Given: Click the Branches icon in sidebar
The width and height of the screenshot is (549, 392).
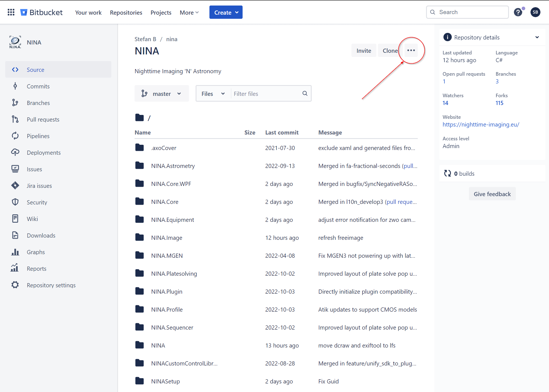Looking at the screenshot, I should (15, 103).
